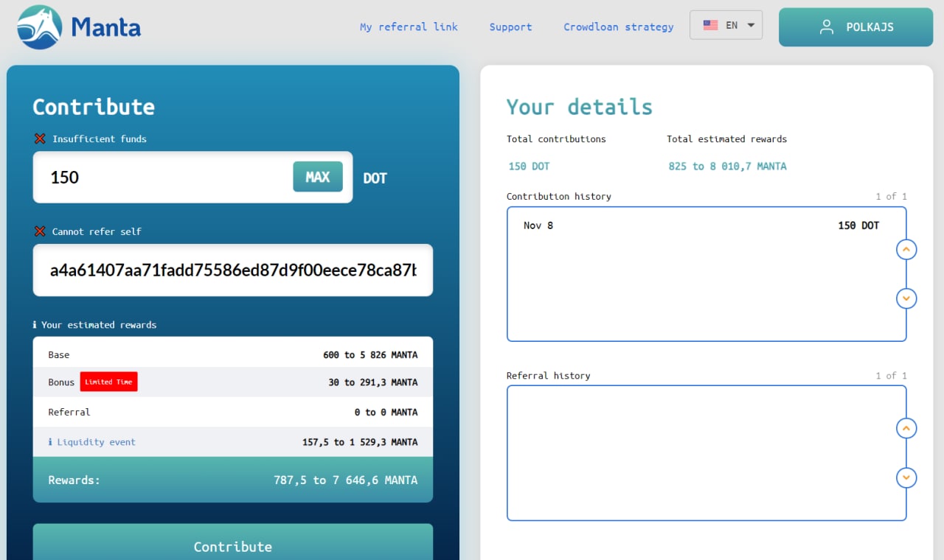The height and width of the screenshot is (560, 944).
Task: Click info icon beside Your estimated rewards
Action: point(35,325)
